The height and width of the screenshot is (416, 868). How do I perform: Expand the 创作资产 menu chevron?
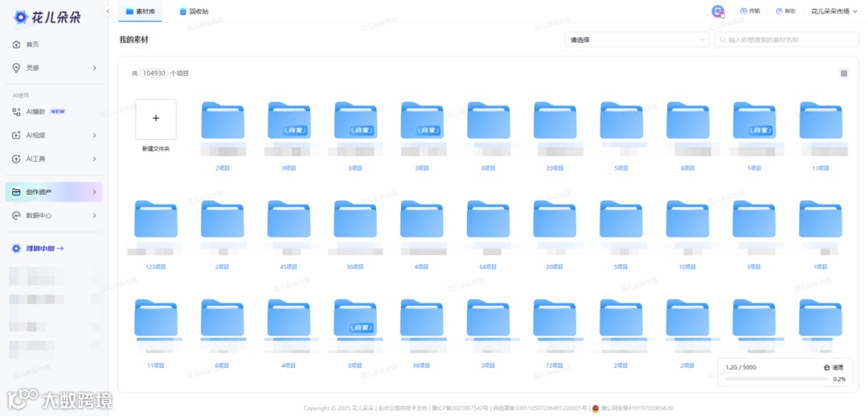(95, 192)
